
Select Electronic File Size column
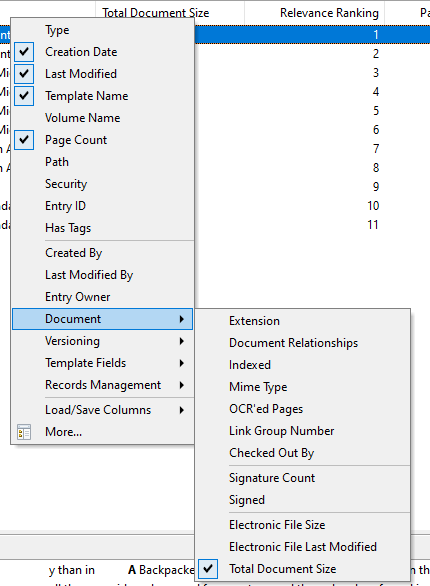coord(303,525)
